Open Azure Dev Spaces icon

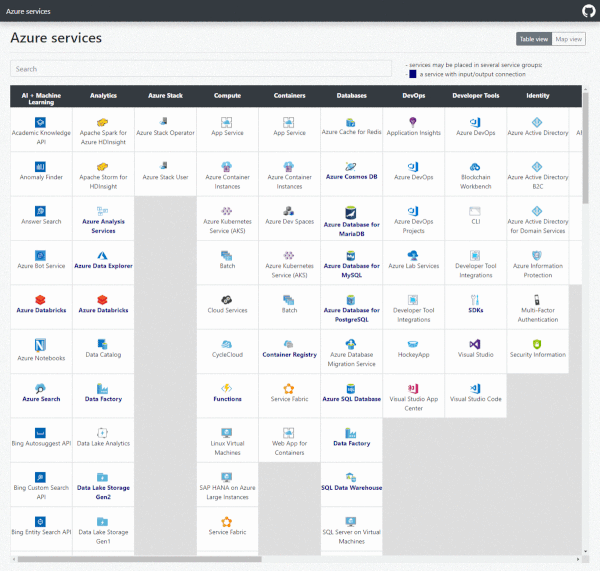(x=289, y=211)
